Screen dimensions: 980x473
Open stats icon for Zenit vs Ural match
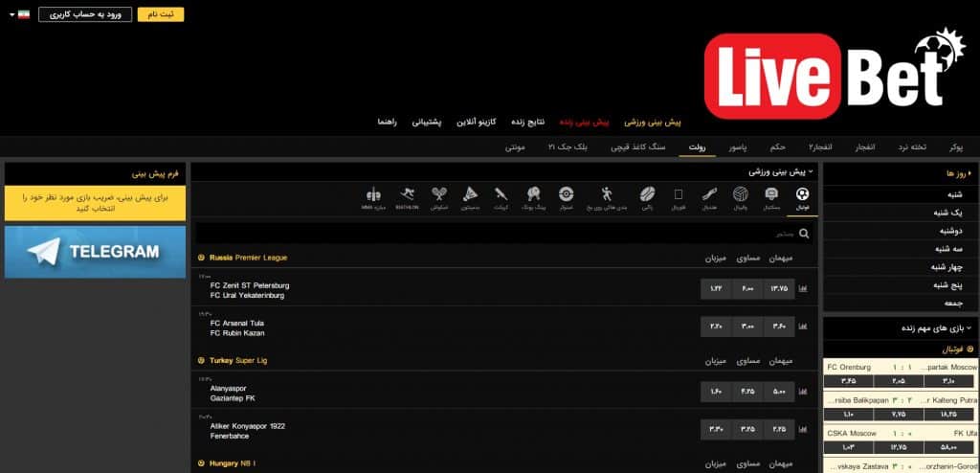click(803, 289)
